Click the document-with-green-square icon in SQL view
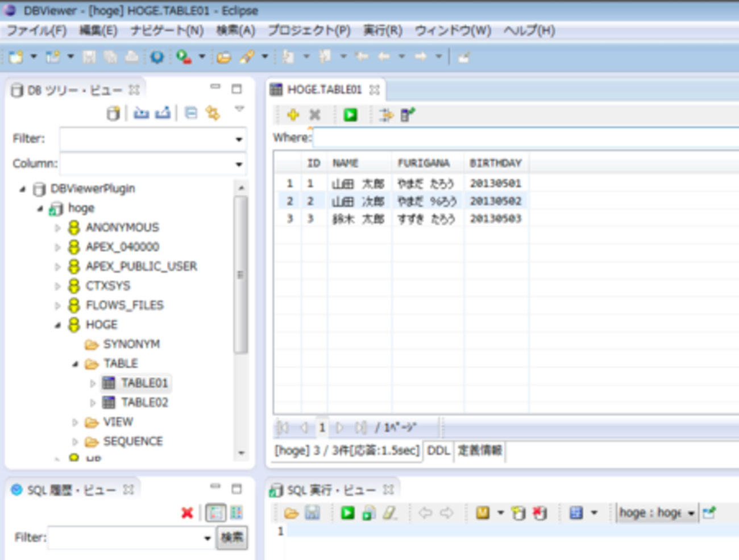The width and height of the screenshot is (739, 560). coord(368,513)
